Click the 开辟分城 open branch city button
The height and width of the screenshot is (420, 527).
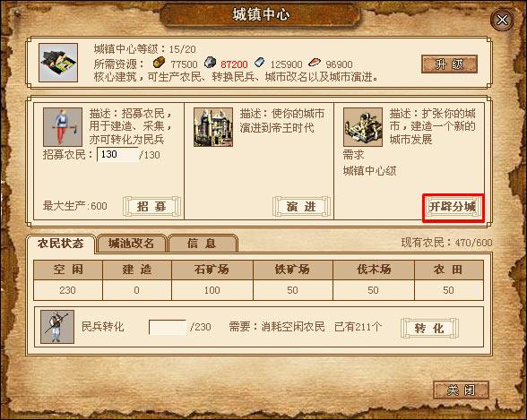tap(453, 207)
